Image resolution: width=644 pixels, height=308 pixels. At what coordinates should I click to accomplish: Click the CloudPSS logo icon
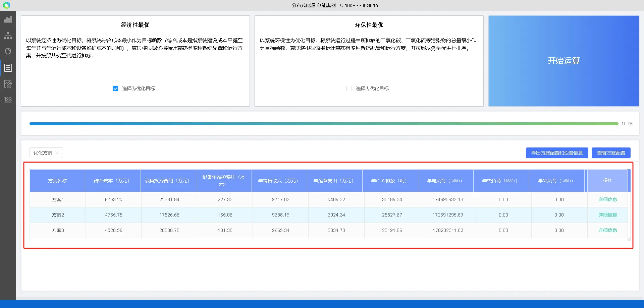(7, 5)
